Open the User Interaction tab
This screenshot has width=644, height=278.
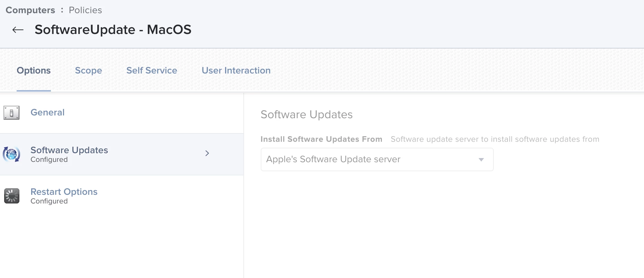[x=236, y=70]
